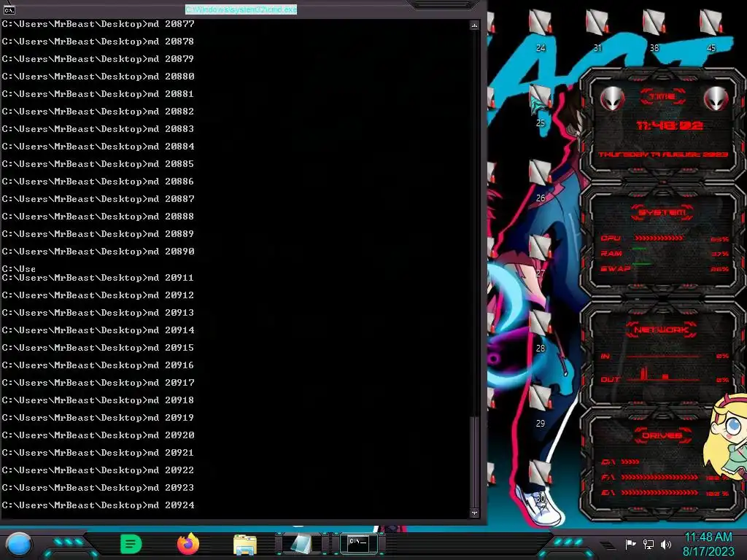Viewport: 747px width, 560px height.
Task: Click the partial 'C:\Use' line in cmd
Action: (18, 269)
